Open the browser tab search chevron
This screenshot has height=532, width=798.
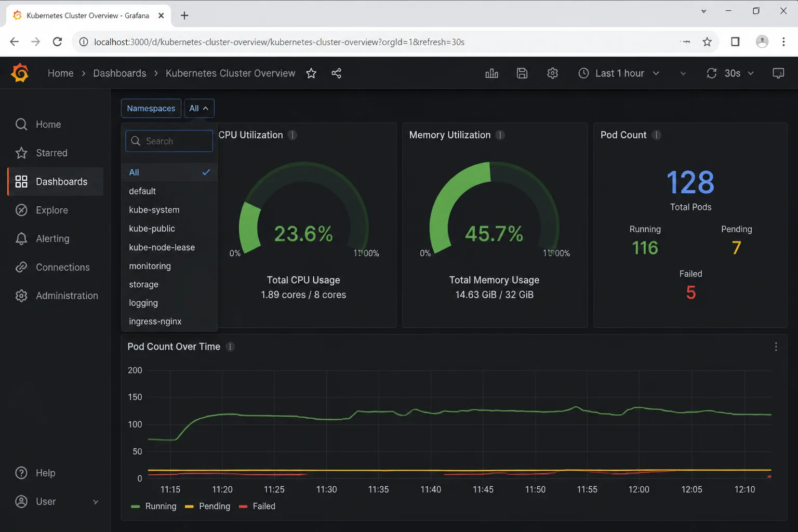pos(703,11)
